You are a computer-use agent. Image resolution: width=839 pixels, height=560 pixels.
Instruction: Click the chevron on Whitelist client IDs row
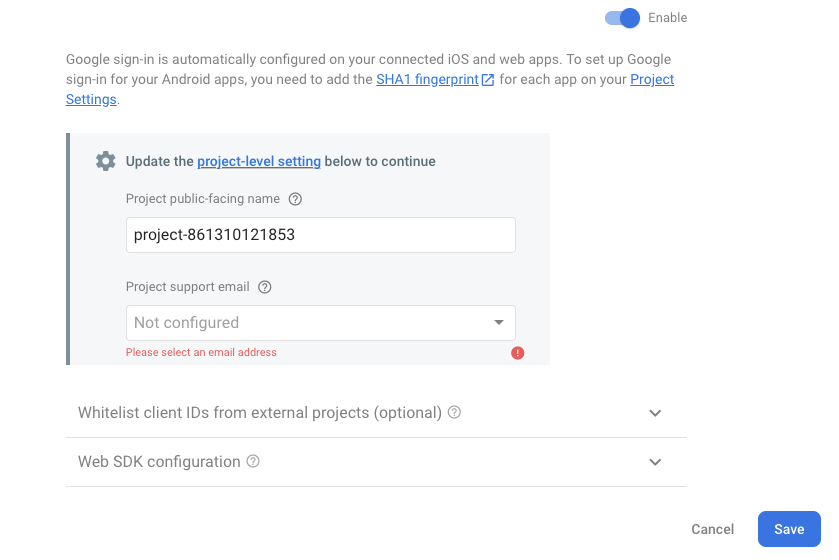pos(655,412)
